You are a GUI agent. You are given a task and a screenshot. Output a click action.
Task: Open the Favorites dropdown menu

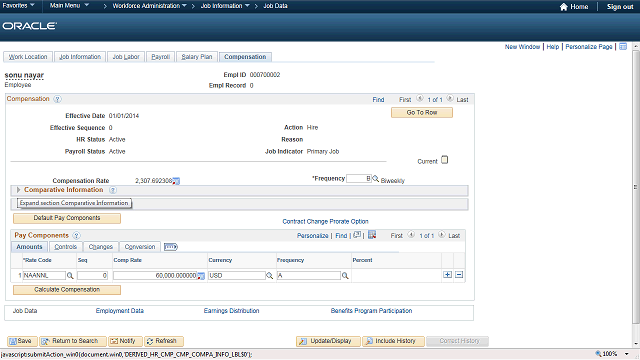tap(18, 6)
